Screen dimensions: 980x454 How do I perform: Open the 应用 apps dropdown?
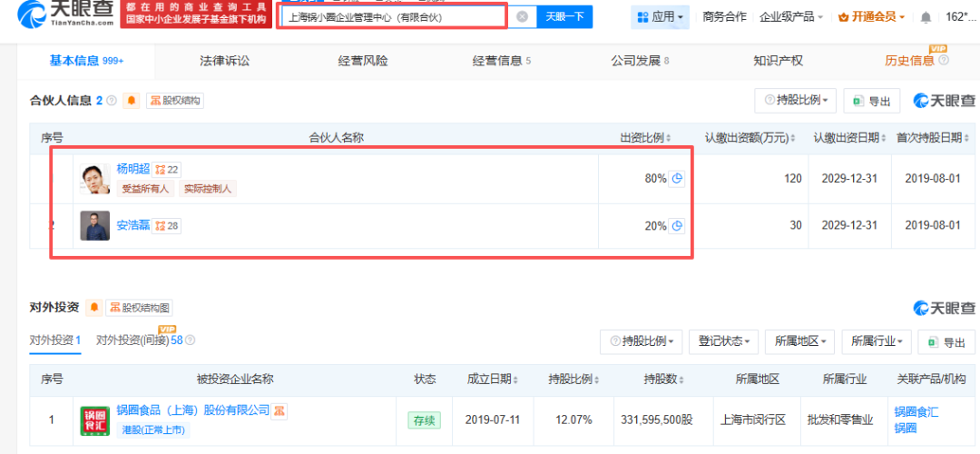pyautogui.click(x=660, y=17)
